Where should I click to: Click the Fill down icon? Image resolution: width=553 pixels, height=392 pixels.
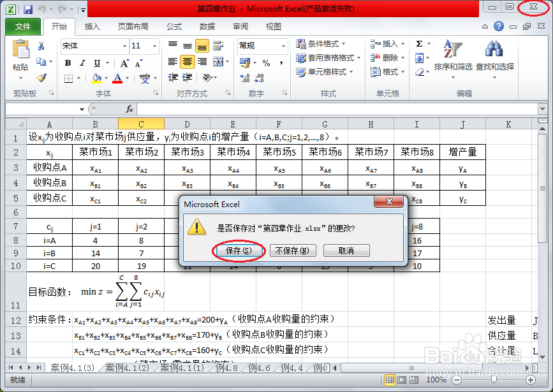[x=419, y=58]
